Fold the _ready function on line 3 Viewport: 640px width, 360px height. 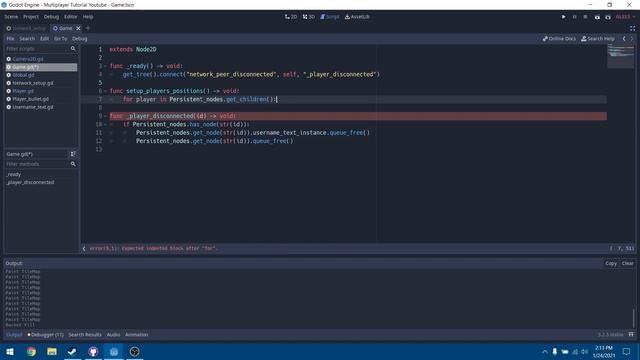point(105,66)
